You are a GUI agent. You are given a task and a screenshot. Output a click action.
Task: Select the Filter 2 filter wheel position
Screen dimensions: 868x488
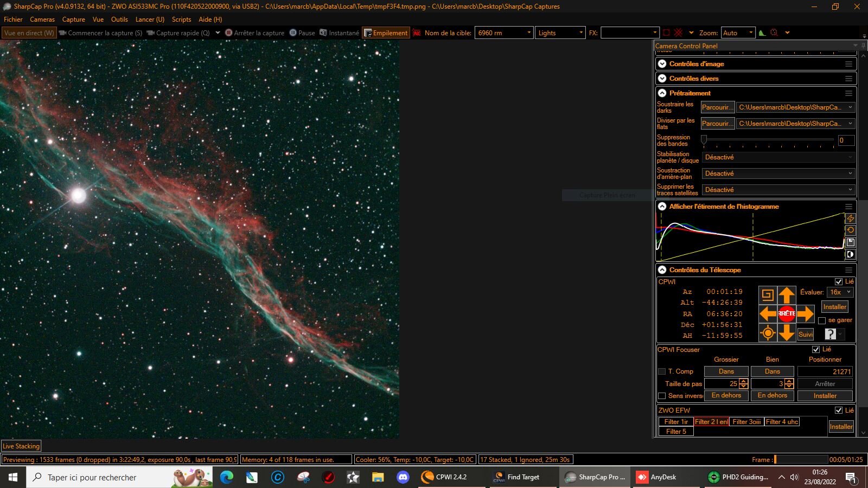(712, 422)
